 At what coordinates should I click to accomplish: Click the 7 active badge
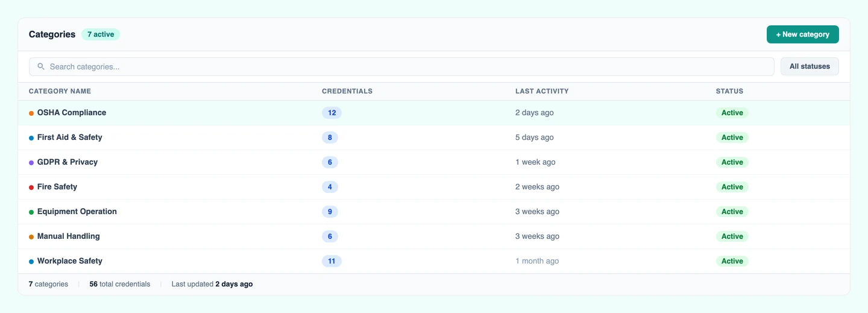[x=101, y=34]
